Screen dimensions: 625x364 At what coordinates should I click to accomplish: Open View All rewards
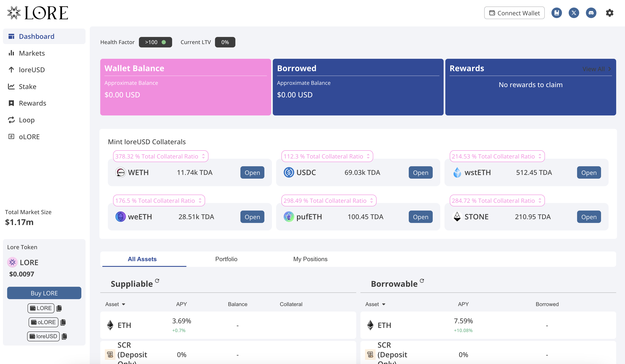[x=597, y=69]
